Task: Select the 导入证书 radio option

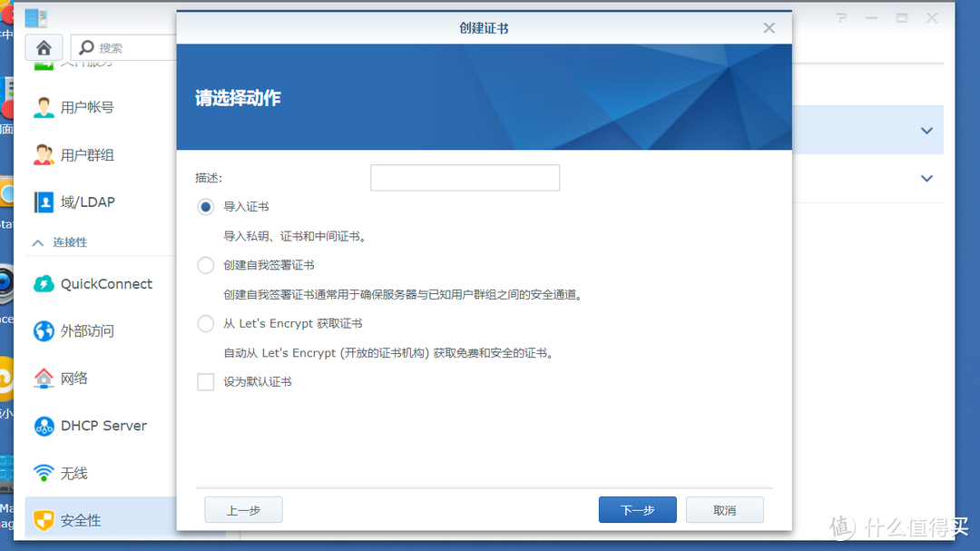Action: (205, 206)
